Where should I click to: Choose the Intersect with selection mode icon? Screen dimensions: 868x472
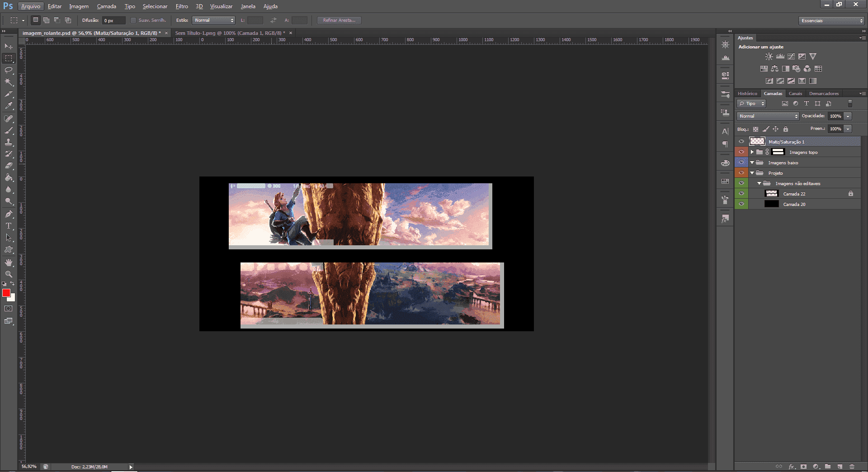tap(68, 20)
